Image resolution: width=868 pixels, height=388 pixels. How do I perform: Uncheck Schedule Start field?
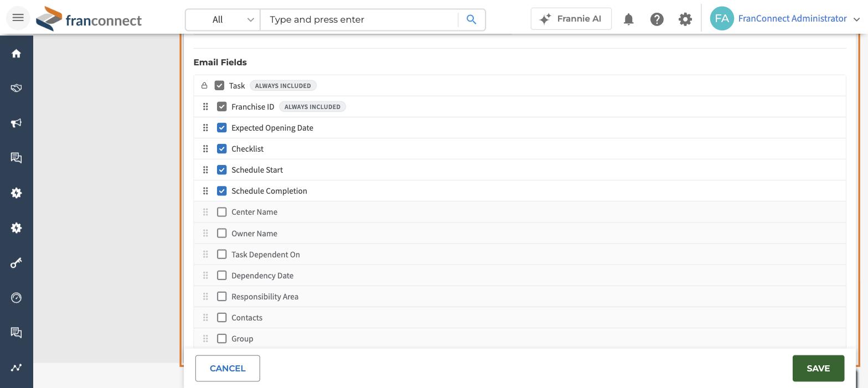222,170
